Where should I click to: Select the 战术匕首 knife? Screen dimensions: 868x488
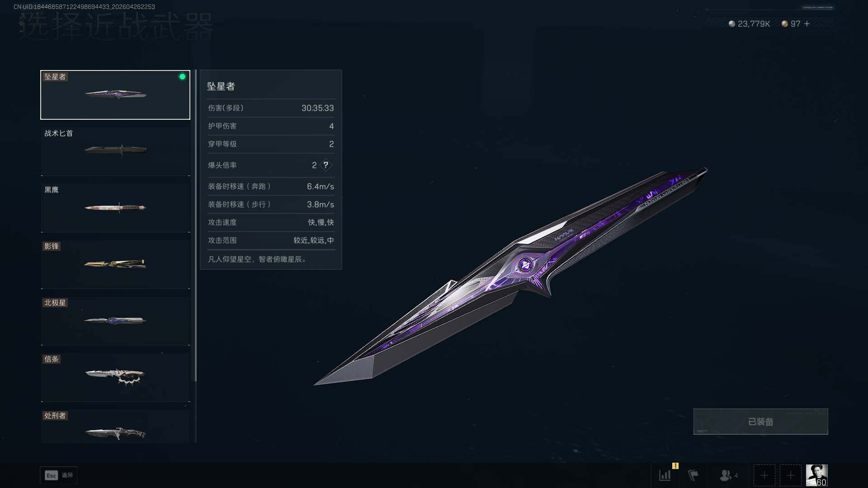pos(115,151)
